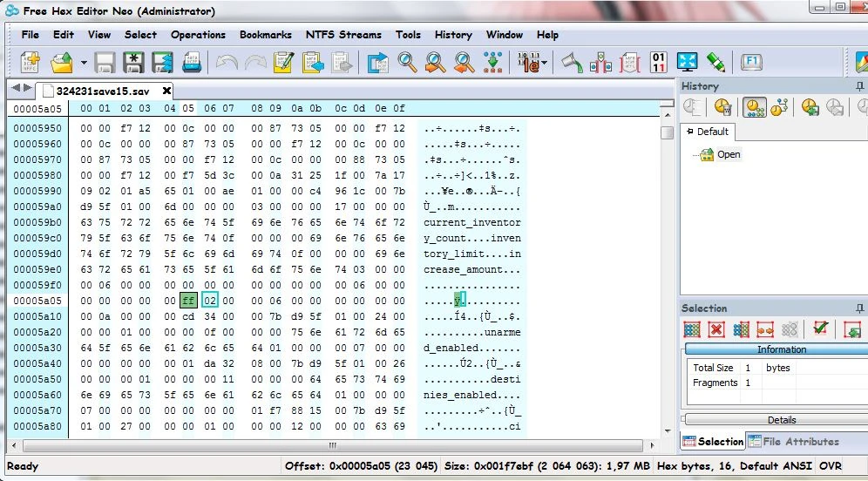Open the Edit menu
The width and height of the screenshot is (868, 481).
(x=64, y=34)
